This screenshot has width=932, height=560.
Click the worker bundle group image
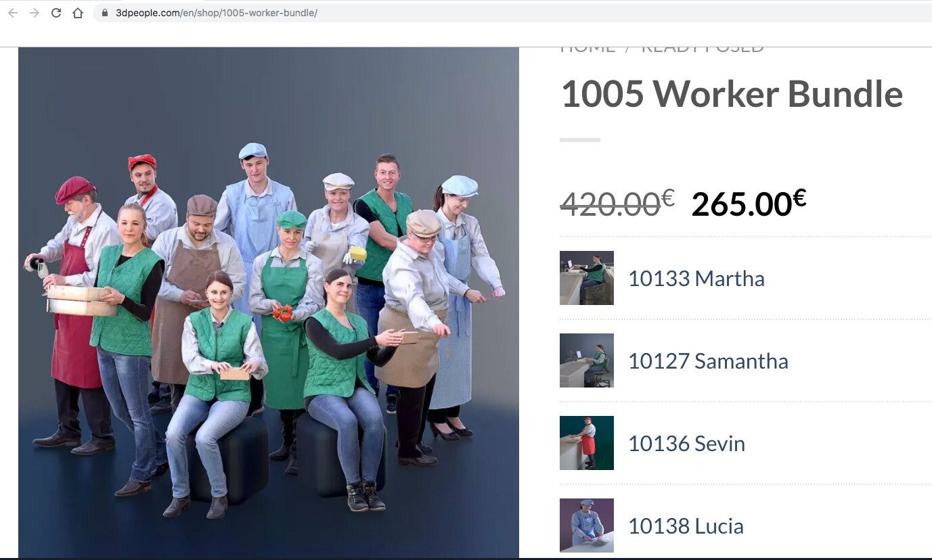(x=269, y=302)
